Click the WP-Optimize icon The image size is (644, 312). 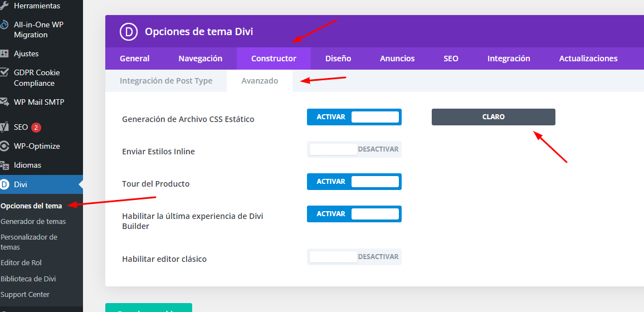[4, 146]
